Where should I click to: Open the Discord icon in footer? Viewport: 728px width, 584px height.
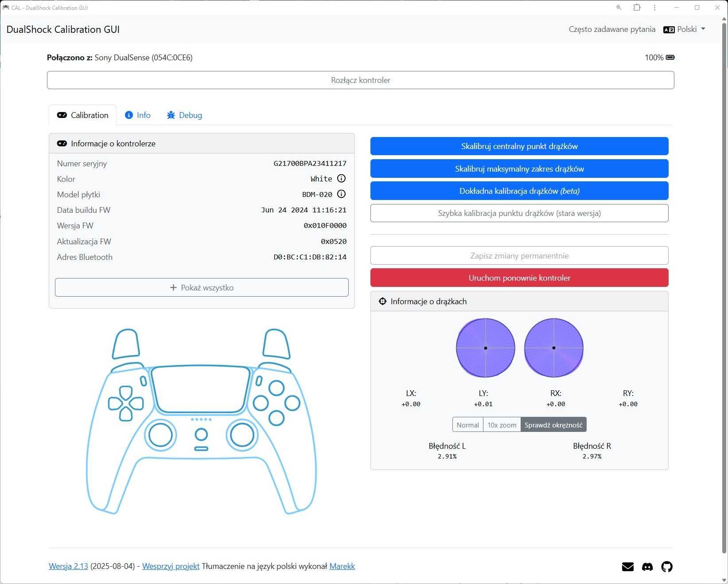647,567
